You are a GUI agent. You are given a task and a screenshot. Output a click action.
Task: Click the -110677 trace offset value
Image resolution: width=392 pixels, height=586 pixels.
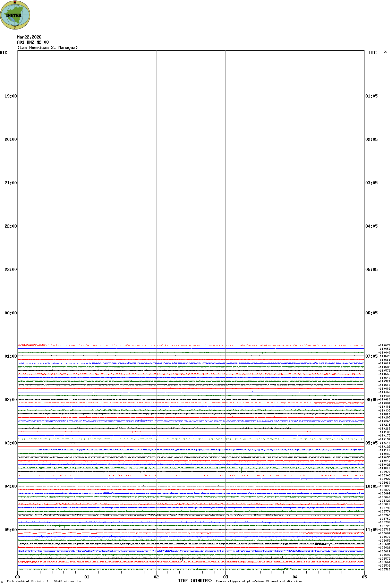tap(384, 345)
